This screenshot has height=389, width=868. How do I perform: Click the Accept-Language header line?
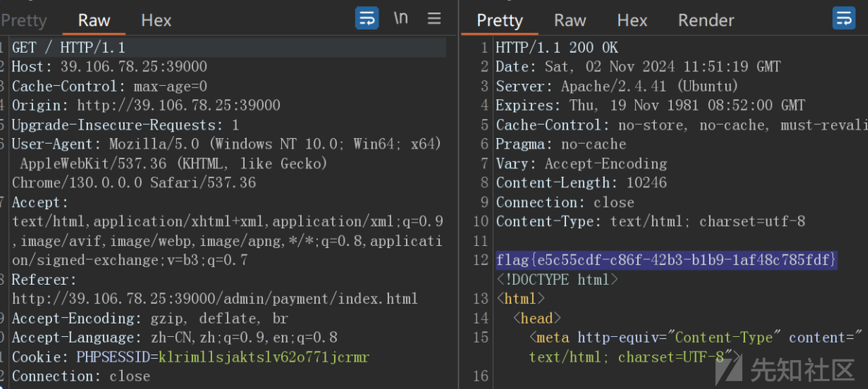coord(174,338)
